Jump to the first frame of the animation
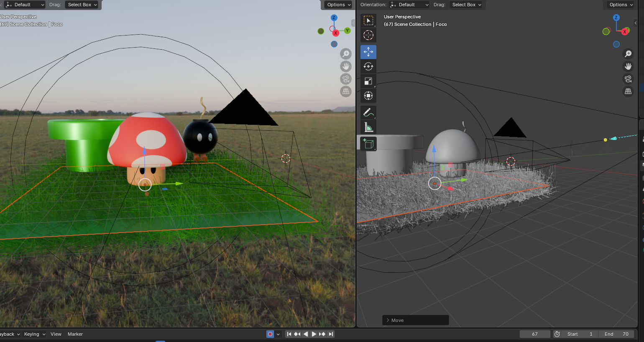The height and width of the screenshot is (342, 644). [x=289, y=334]
